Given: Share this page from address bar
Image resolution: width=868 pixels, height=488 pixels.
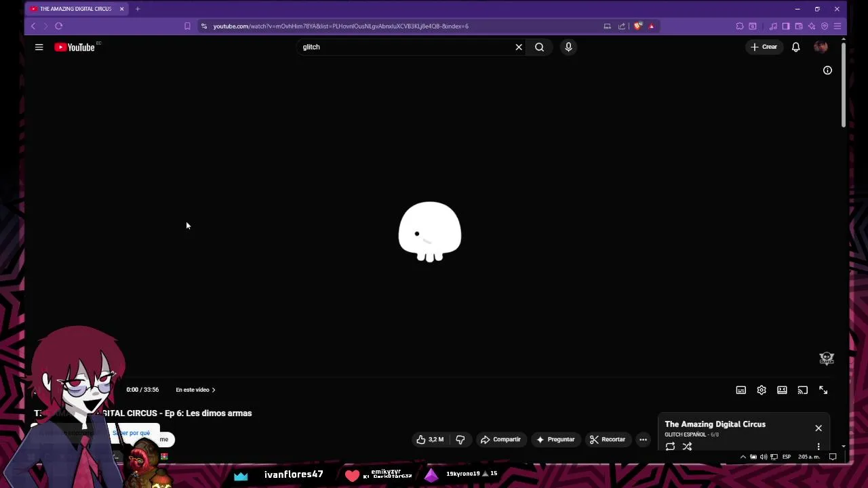Looking at the screenshot, I should [622, 26].
